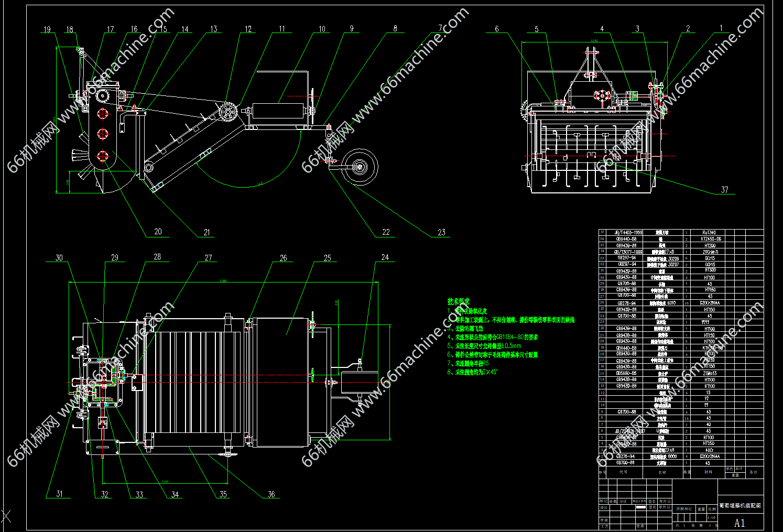Click part balloon number 1
This screenshot has width=783, height=532.
[721, 28]
